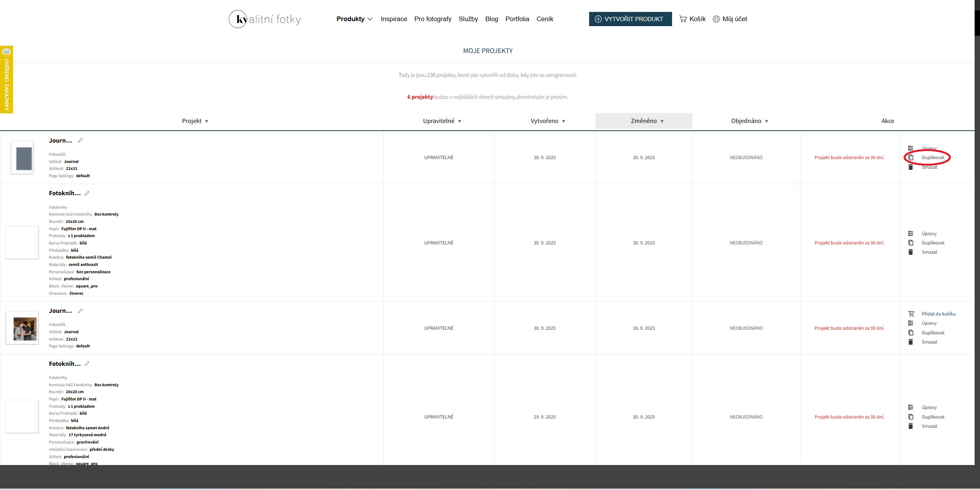
Task: Click the cart icon next to Košík
Action: (x=683, y=19)
